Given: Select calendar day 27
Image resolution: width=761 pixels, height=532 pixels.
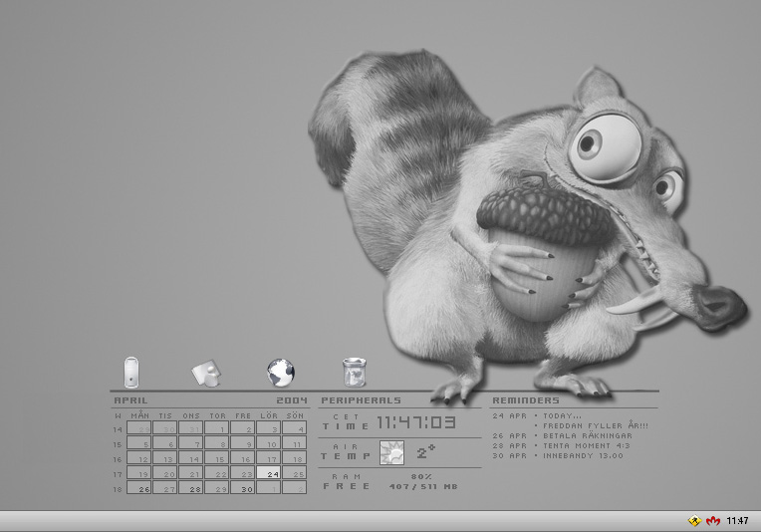Looking at the screenshot, I should point(165,487).
